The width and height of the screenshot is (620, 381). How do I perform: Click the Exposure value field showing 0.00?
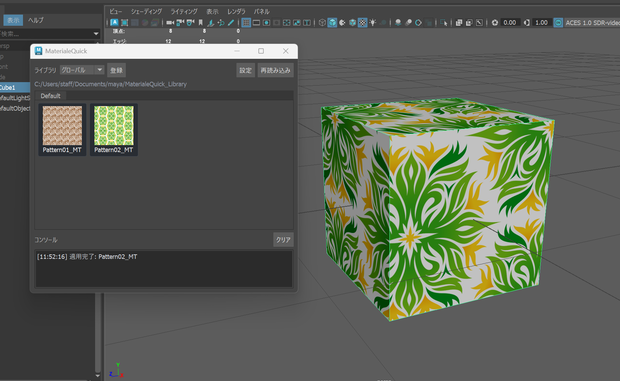(510, 23)
